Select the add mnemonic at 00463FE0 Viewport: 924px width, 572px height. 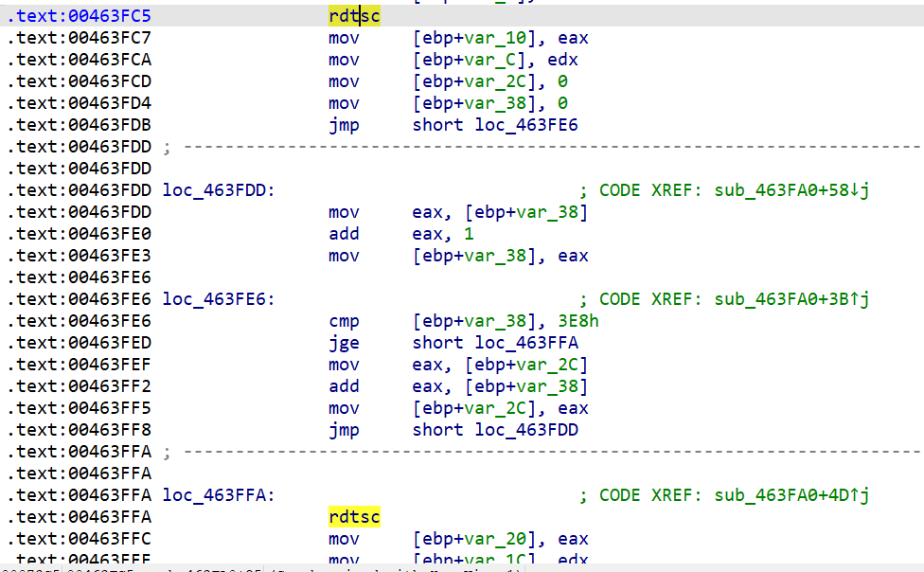point(344,234)
